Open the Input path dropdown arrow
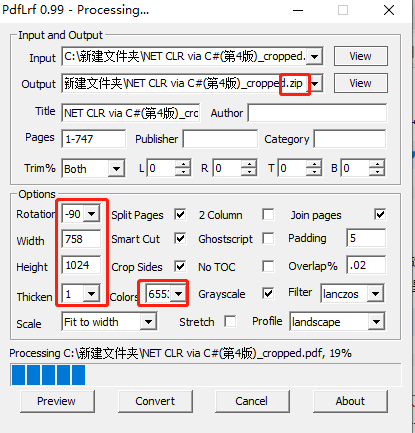Screen dimensions: 415x433 point(314,57)
